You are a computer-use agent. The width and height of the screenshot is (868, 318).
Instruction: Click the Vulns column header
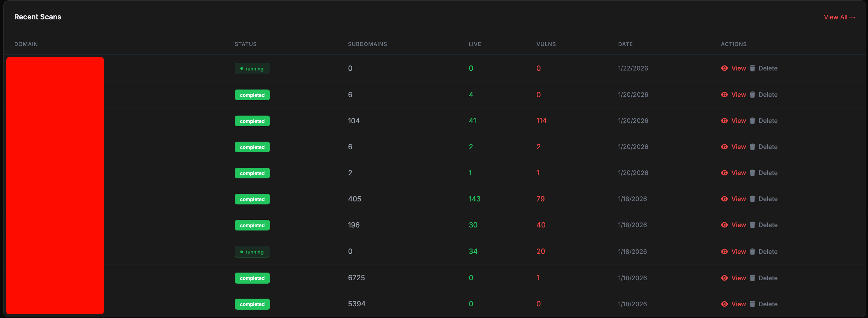(546, 44)
